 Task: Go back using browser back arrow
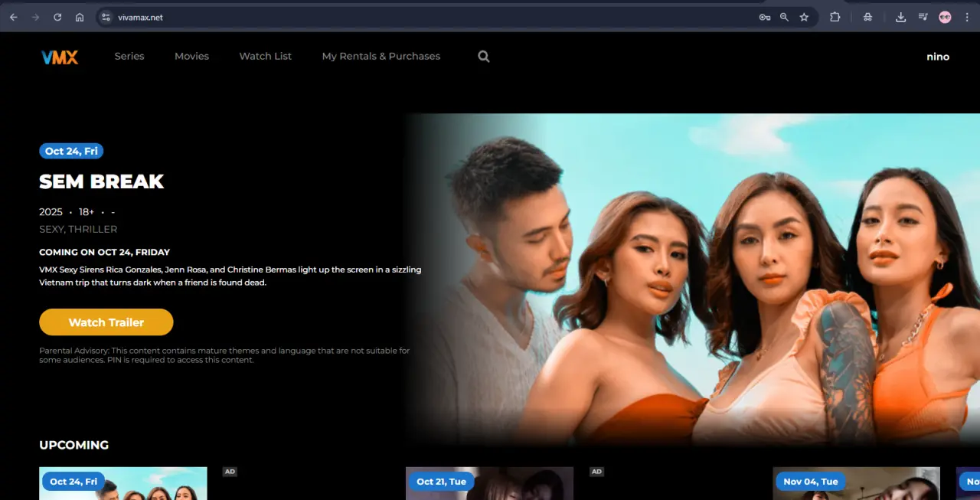(13, 17)
